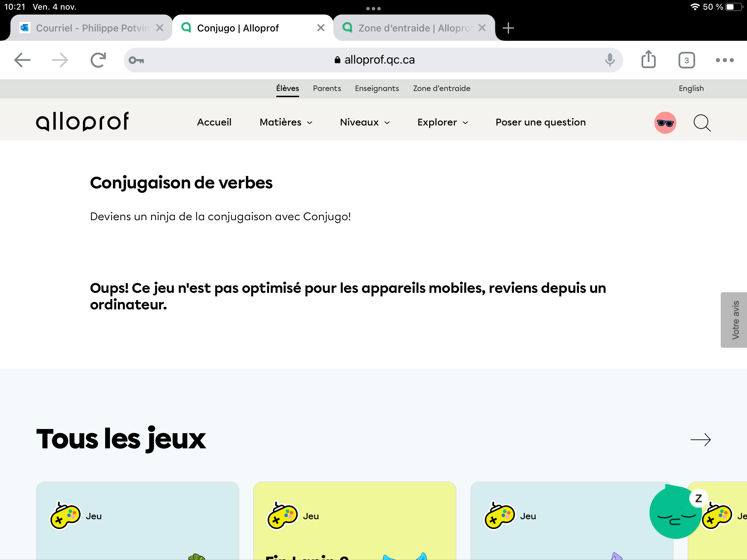Expand the Matières dropdown

pyautogui.click(x=286, y=122)
